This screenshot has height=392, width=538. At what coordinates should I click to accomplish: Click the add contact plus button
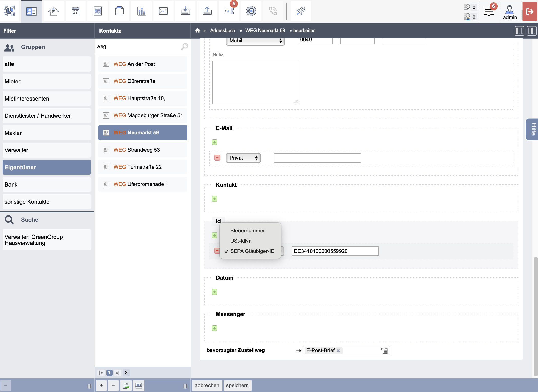(101, 385)
